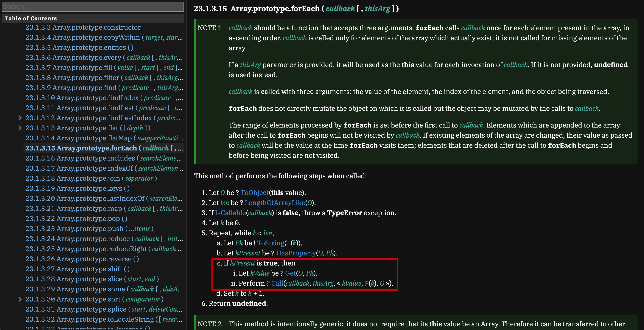Expand the Array.prototype.sort entry arrow

click(x=20, y=299)
